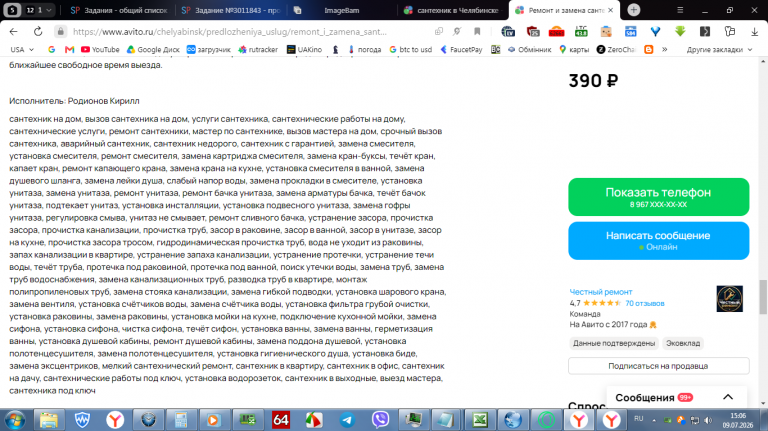Open the red 64 app in taskbar

coord(281,420)
